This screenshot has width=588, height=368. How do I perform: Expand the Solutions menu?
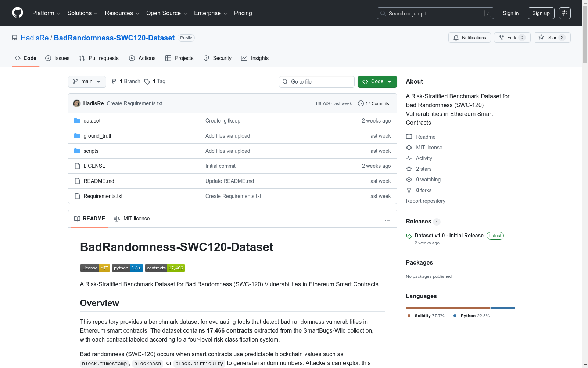[83, 13]
